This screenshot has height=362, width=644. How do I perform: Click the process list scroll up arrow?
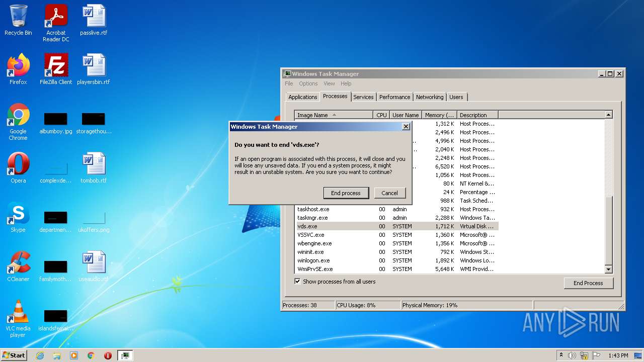608,115
